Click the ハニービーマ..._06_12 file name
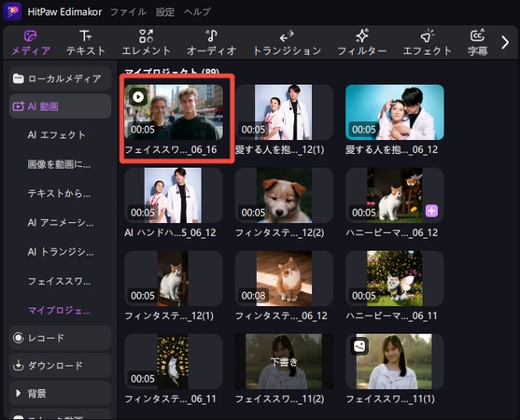 (392, 232)
